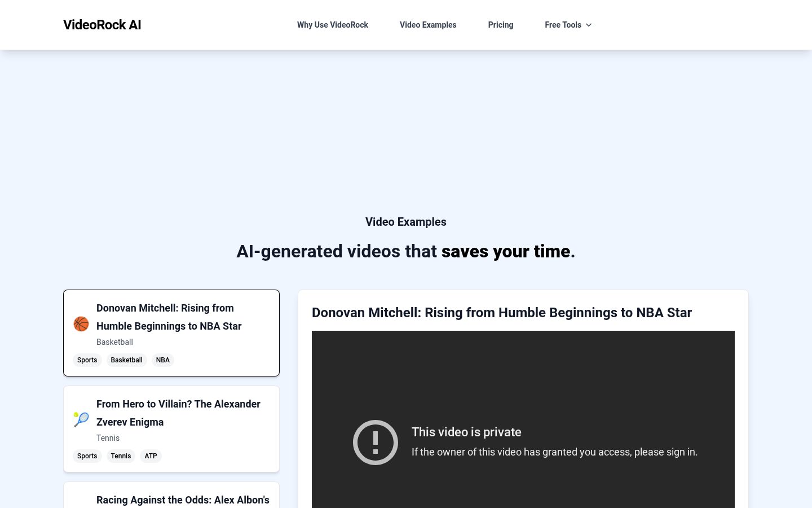
Task: Click the private video warning icon
Action: click(376, 443)
